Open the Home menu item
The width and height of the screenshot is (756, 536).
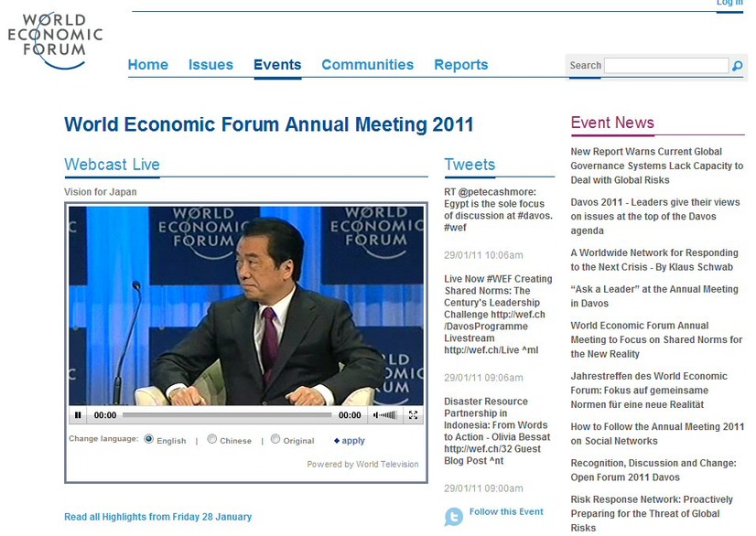pos(148,65)
